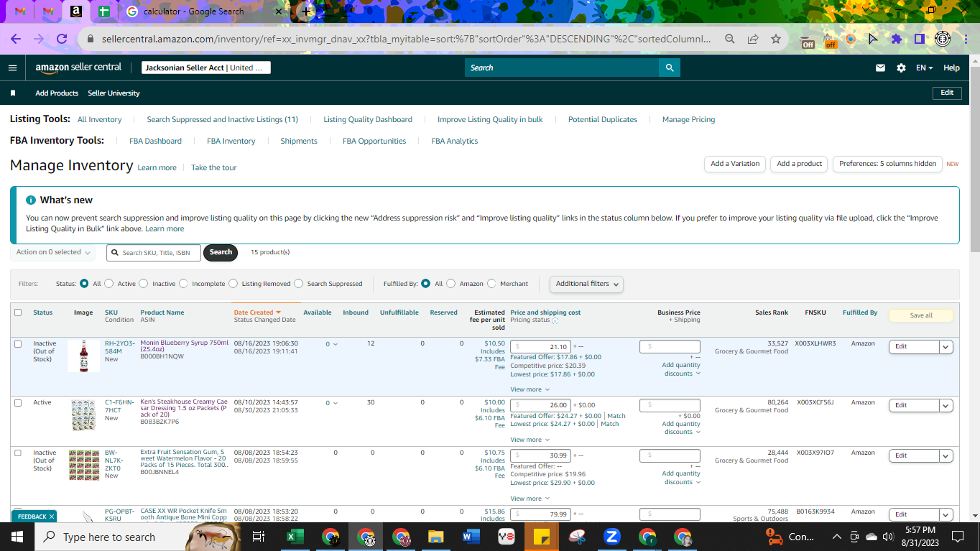
Task: Click the Pricing status info icon
Action: 555,320
